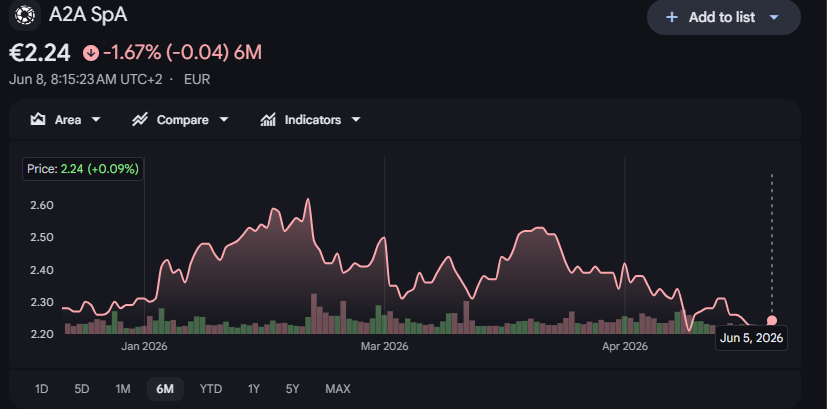
Task: Choose the 1Y time range
Action: click(254, 389)
